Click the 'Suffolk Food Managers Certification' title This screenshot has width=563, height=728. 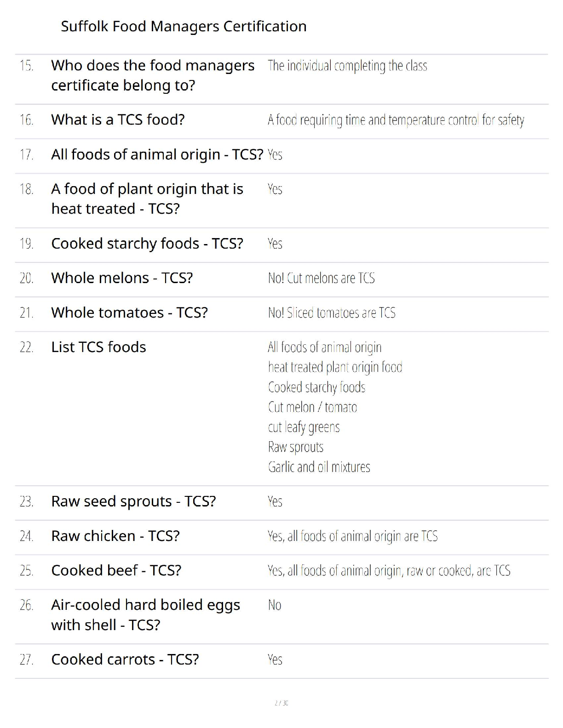184,27
